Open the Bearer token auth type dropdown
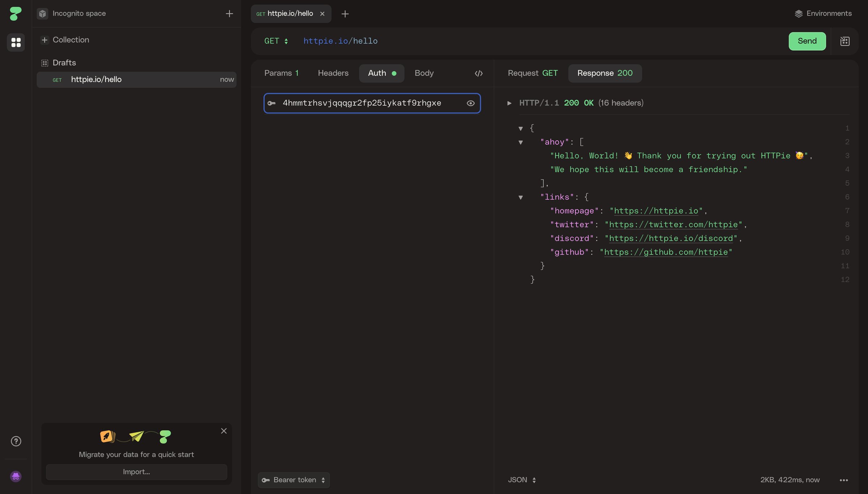Viewport: 868px width, 494px height. coord(294,480)
